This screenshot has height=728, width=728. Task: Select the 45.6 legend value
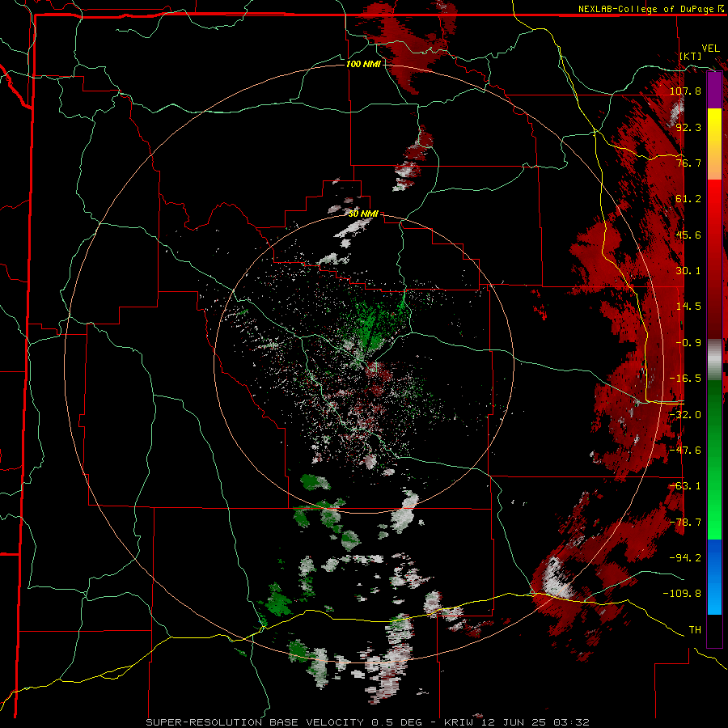coord(688,235)
